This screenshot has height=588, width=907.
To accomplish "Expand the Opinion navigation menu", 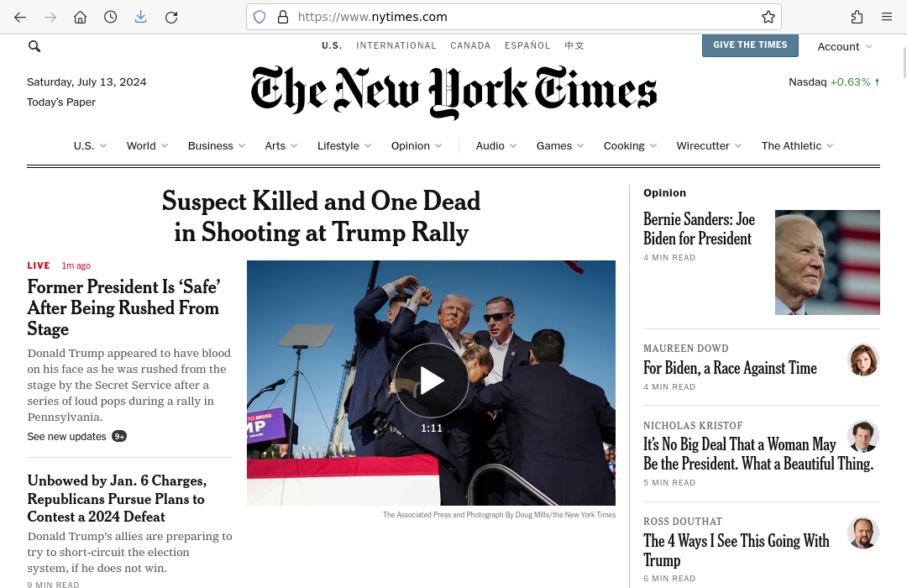I will pyautogui.click(x=417, y=145).
